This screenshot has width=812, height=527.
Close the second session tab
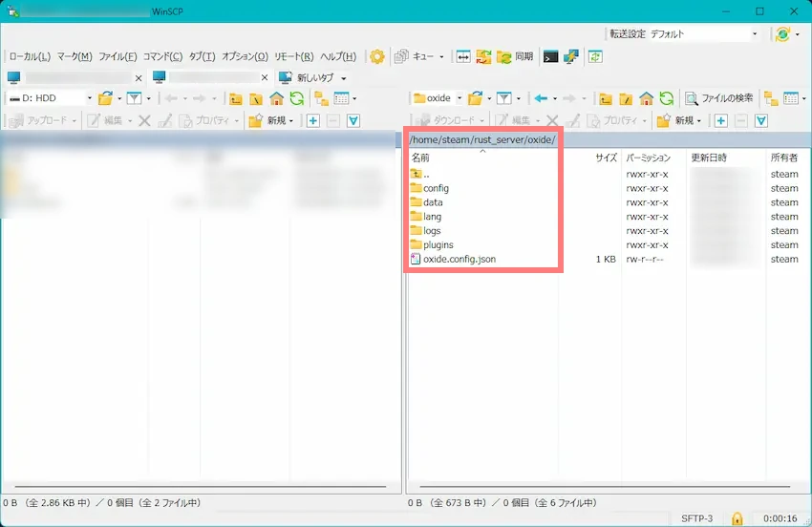coord(265,77)
